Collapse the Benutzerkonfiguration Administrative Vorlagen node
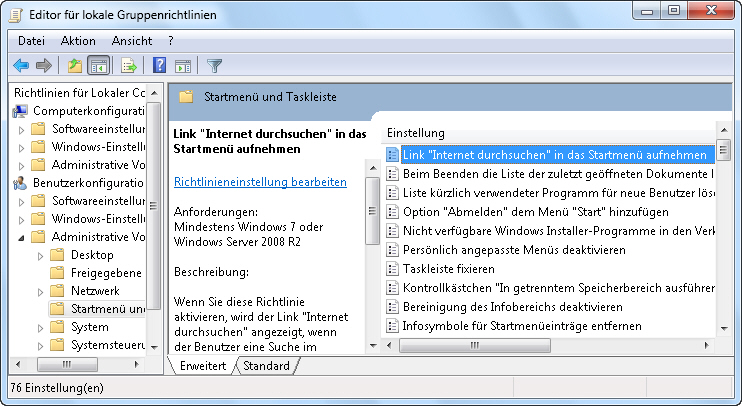 22,237
